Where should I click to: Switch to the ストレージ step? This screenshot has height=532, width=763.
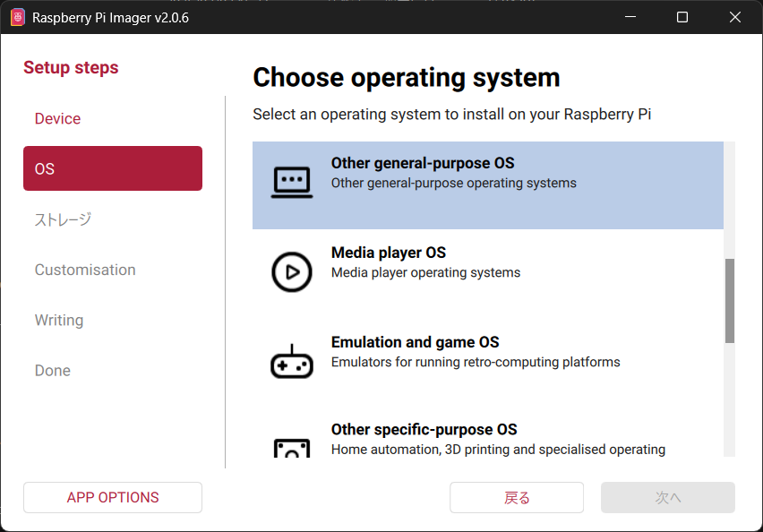[x=63, y=219]
